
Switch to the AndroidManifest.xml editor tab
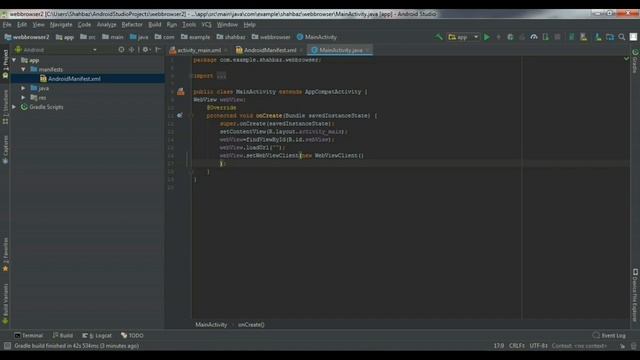[269, 50]
